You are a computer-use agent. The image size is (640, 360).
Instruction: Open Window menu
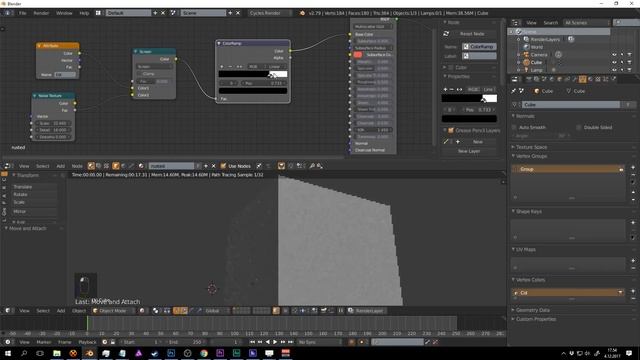click(x=64, y=13)
